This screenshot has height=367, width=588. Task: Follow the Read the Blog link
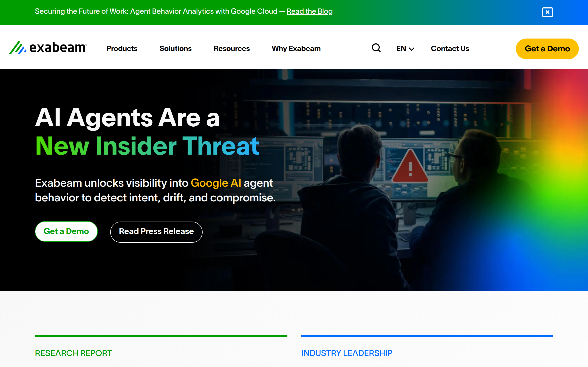(x=309, y=11)
